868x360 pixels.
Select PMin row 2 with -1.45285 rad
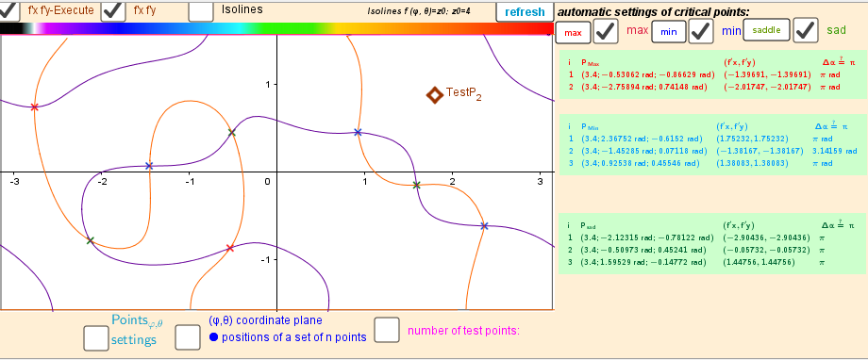click(712, 151)
